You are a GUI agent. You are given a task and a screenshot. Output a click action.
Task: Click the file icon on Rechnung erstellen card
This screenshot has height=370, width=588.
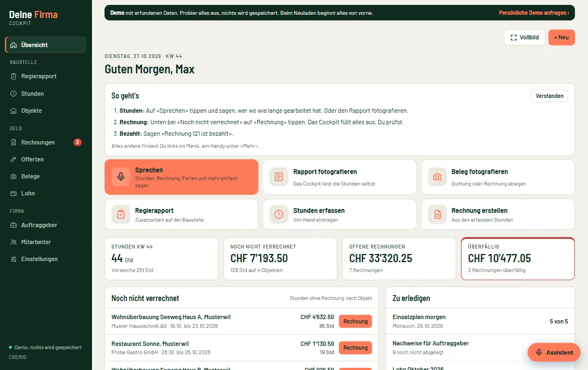click(437, 215)
